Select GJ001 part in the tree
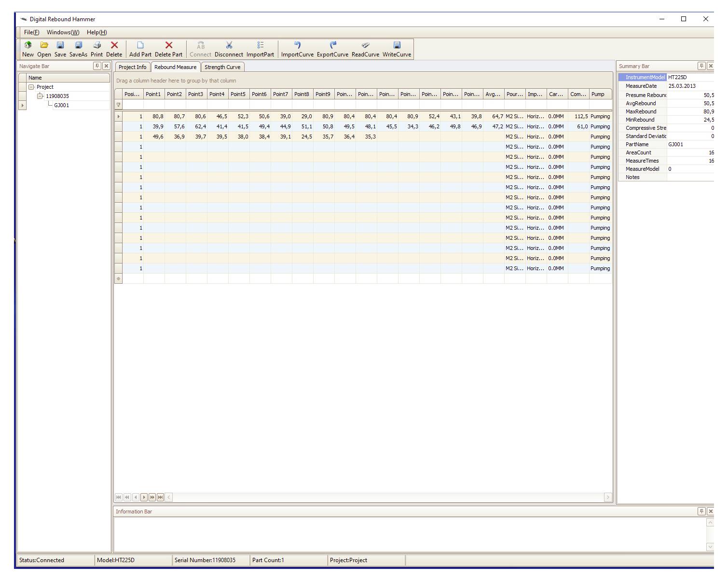Viewport: 728px width, 580px height. click(x=61, y=105)
